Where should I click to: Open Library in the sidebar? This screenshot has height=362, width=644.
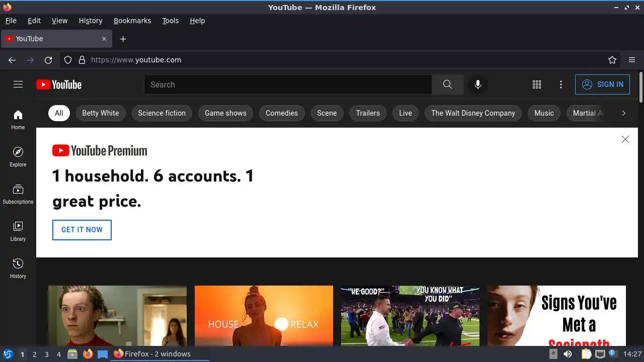(18, 231)
